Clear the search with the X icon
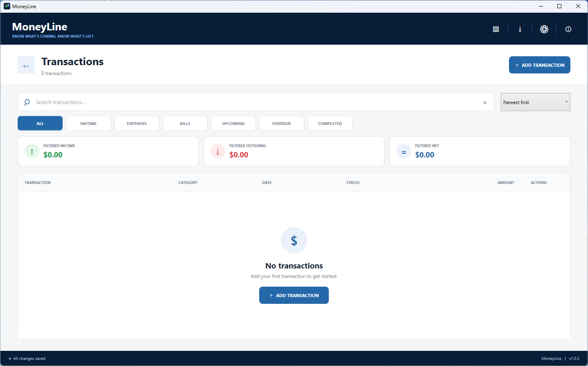Image resolution: width=588 pixels, height=366 pixels. 485,102
